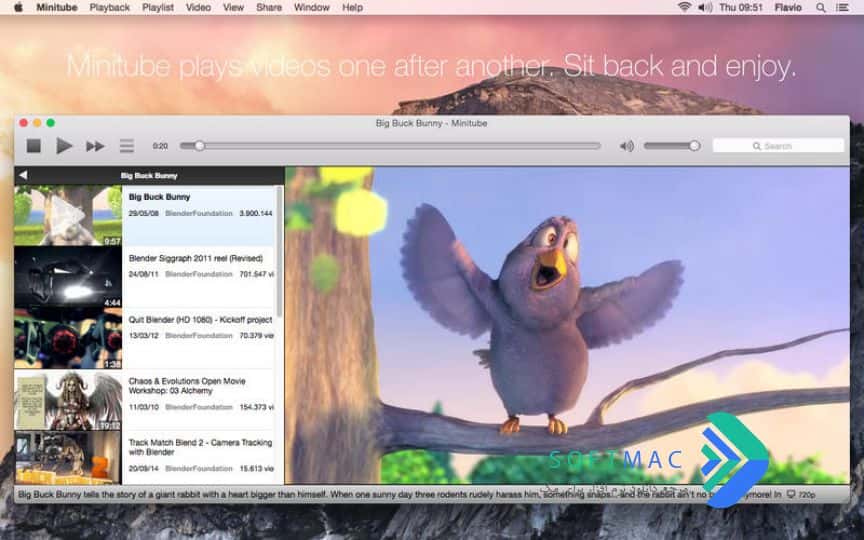
Task: Click the Search input field
Action: click(778, 146)
